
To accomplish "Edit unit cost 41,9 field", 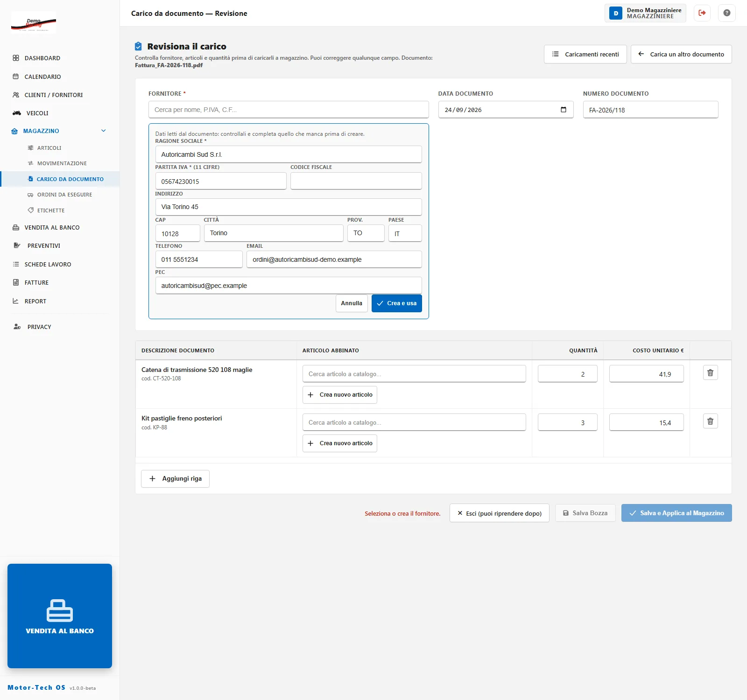I will (646, 374).
